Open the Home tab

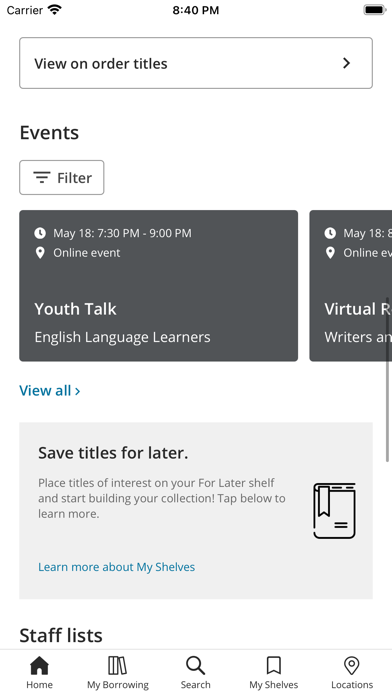(x=40, y=672)
